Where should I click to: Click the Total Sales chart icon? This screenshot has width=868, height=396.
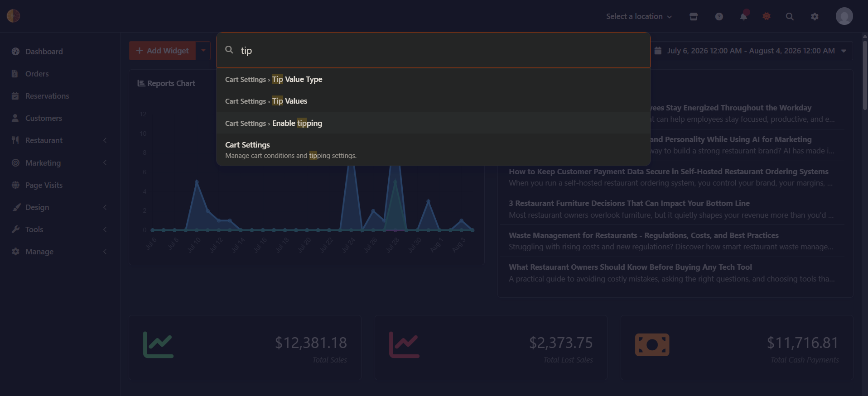[x=158, y=345]
